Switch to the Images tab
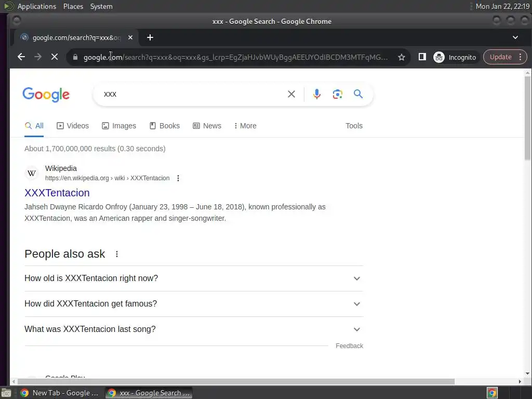The width and height of the screenshot is (532, 399). 119,126
